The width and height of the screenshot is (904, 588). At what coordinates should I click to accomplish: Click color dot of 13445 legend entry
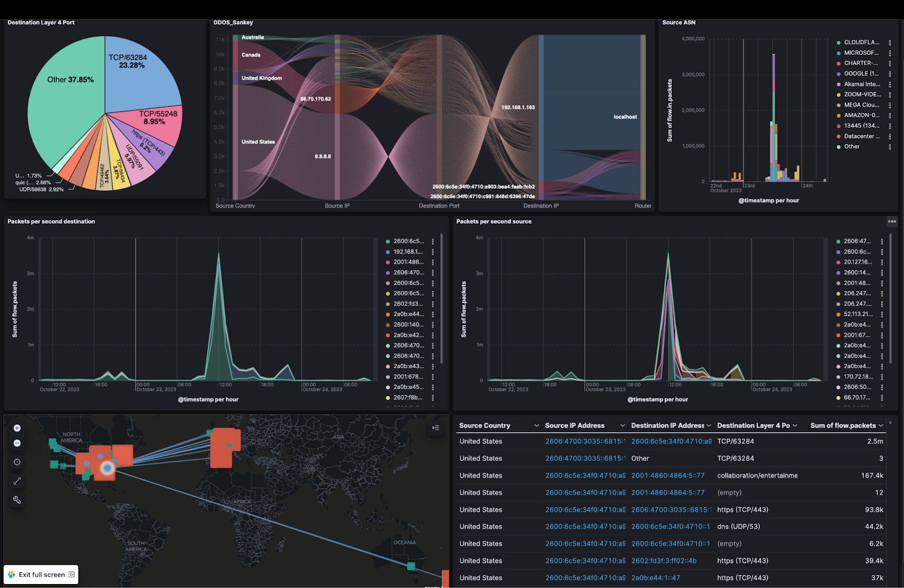(838, 126)
